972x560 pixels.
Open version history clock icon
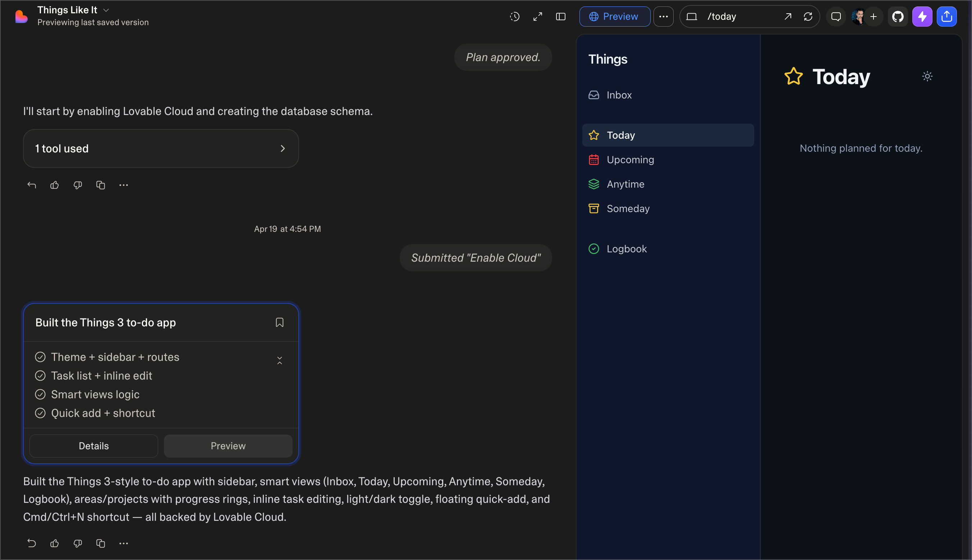515,17
